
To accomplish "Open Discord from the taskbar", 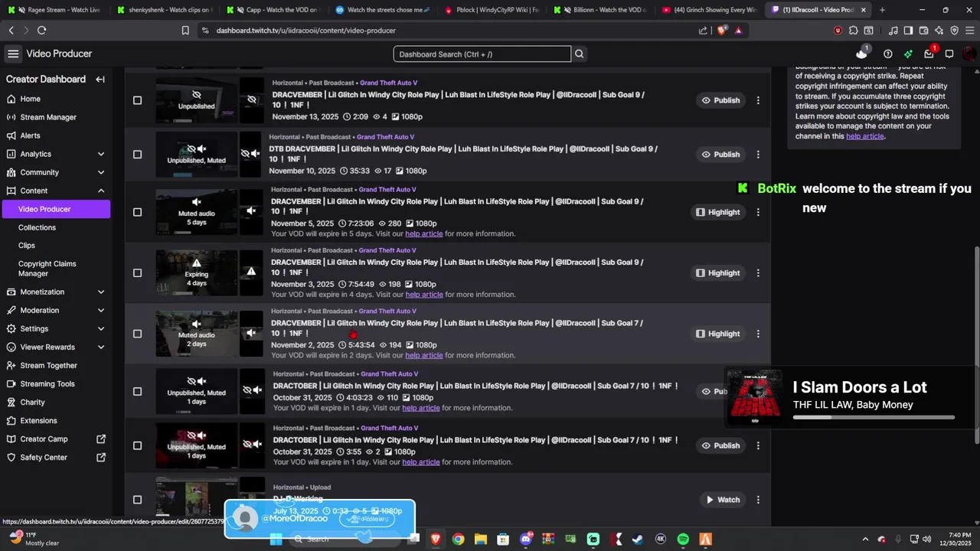I will 526,539.
